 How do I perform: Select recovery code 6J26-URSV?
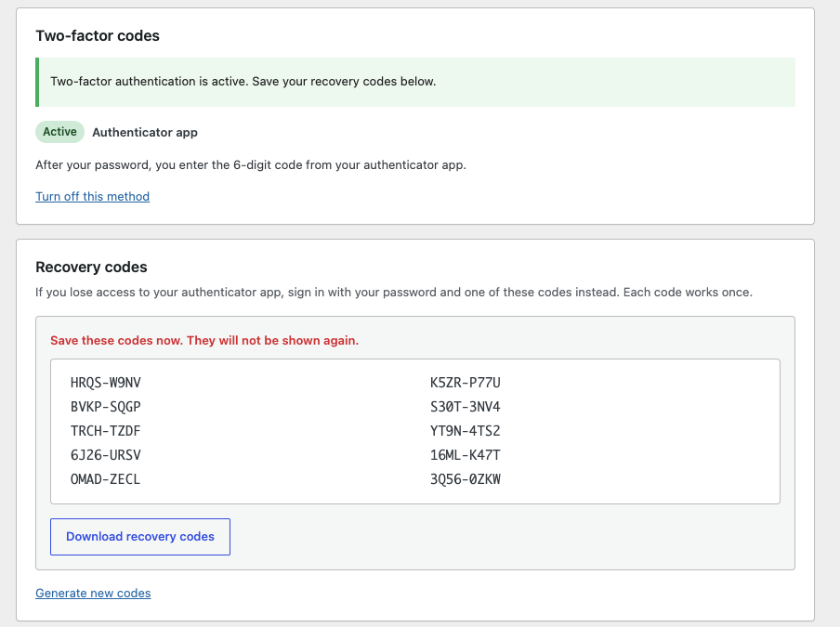(x=106, y=455)
